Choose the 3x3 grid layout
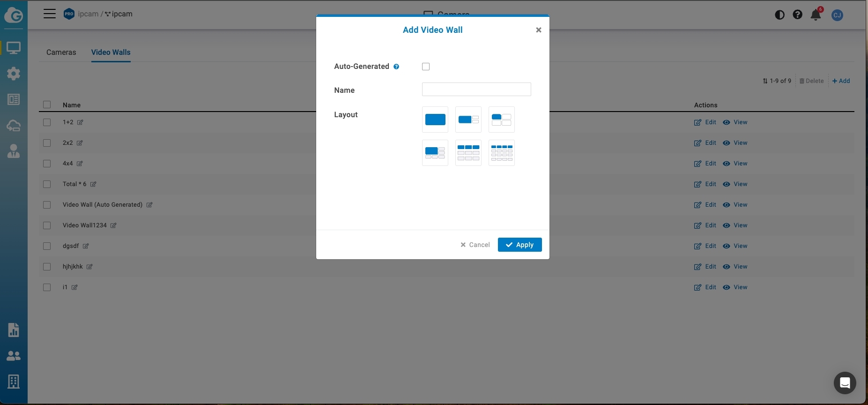 pos(468,153)
